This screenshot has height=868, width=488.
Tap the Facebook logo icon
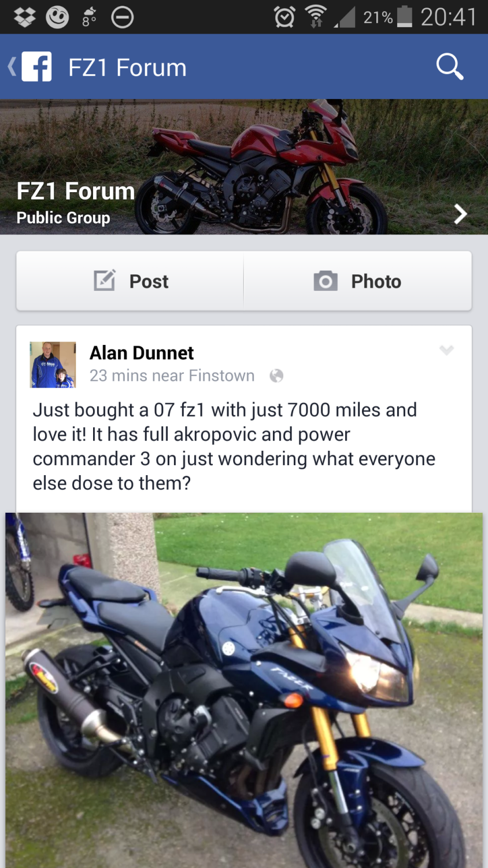point(37,67)
